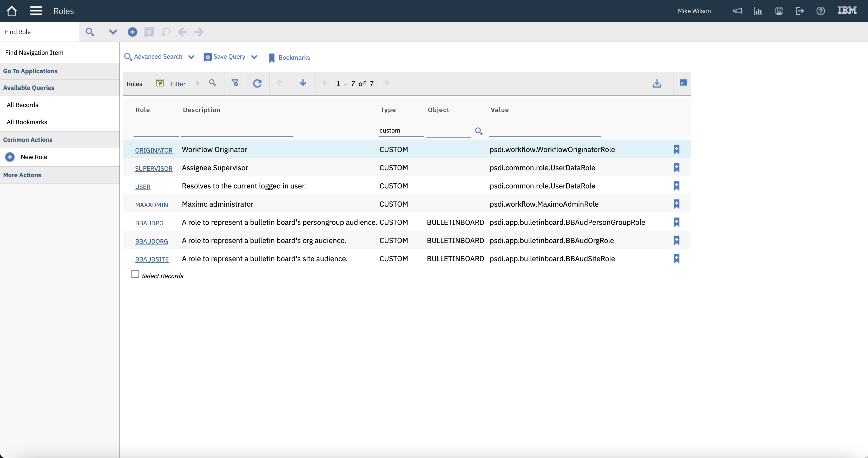Open the ORIGINATOR role link

pyautogui.click(x=154, y=150)
